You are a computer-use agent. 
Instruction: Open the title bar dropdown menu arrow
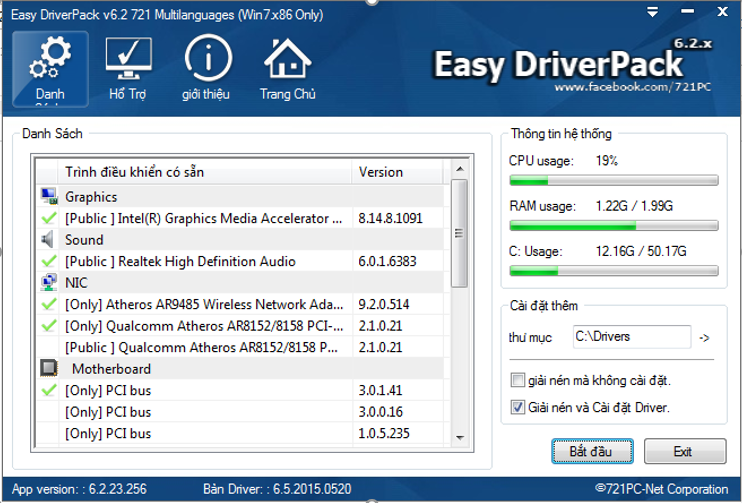tap(653, 12)
